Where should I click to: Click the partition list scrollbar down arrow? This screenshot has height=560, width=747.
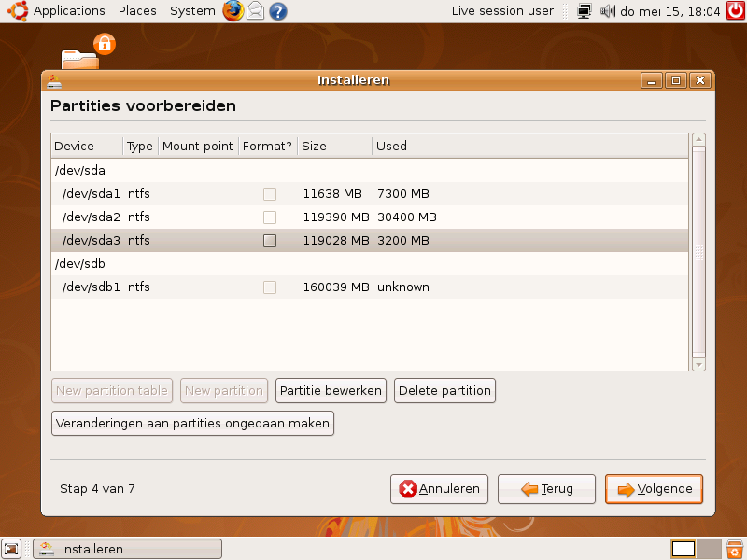pos(698,363)
